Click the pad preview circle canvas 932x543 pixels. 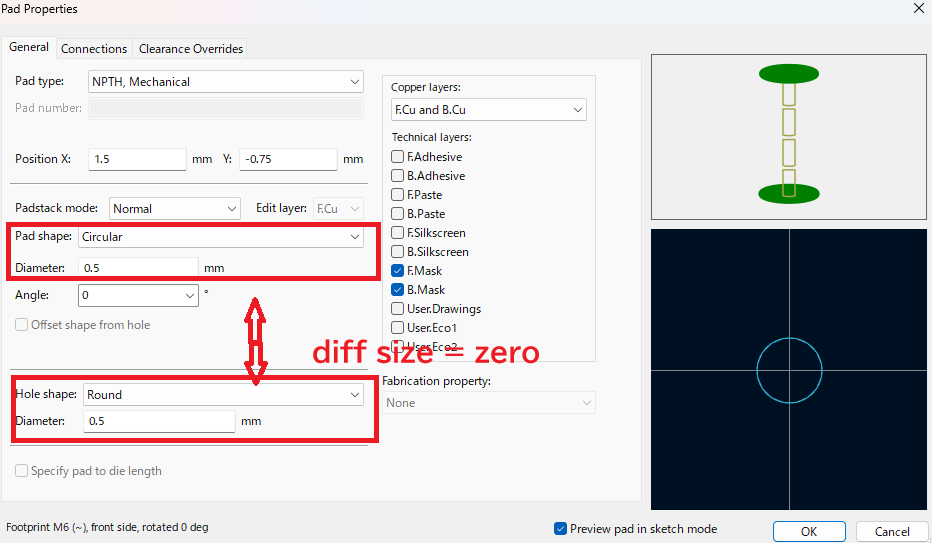point(789,370)
